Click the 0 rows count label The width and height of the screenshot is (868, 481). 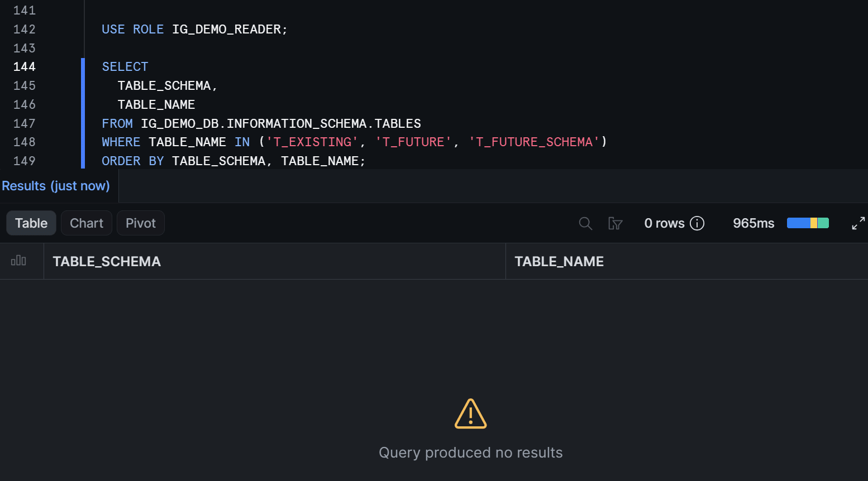coord(664,223)
